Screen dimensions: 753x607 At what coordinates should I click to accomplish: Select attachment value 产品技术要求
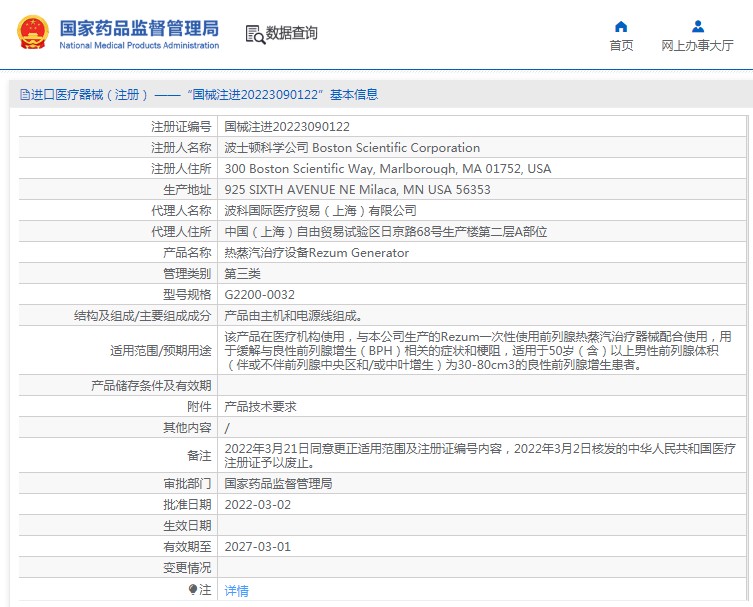(x=260, y=407)
